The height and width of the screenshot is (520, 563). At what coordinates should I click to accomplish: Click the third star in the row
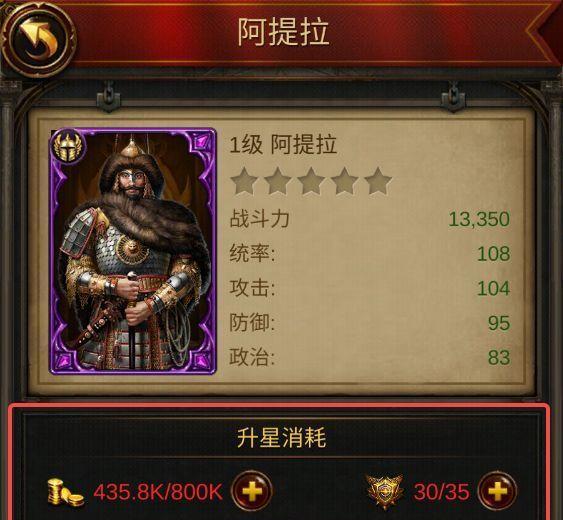[311, 181]
